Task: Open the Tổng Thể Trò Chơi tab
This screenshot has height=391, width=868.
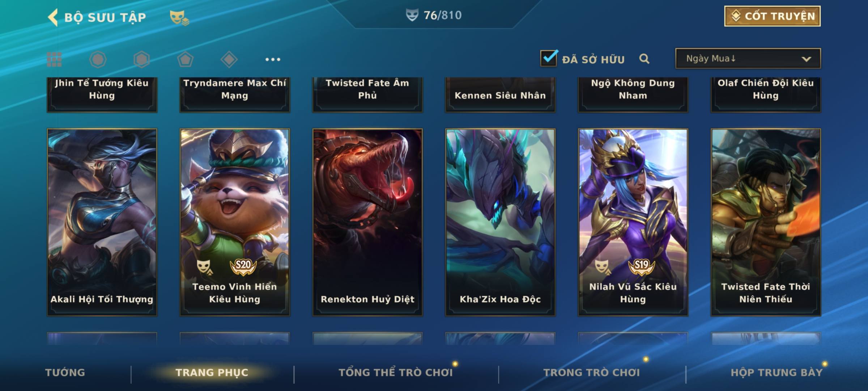Action: click(x=396, y=373)
